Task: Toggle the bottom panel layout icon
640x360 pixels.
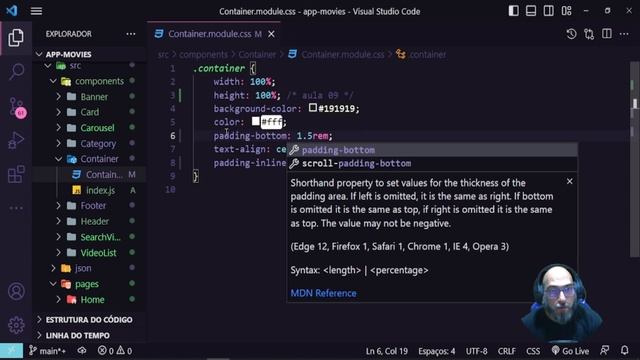Action: pyautogui.click(x=531, y=11)
